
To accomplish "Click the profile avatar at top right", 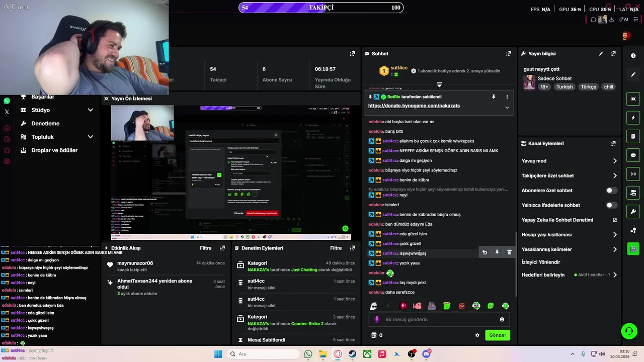I will (625, 35).
